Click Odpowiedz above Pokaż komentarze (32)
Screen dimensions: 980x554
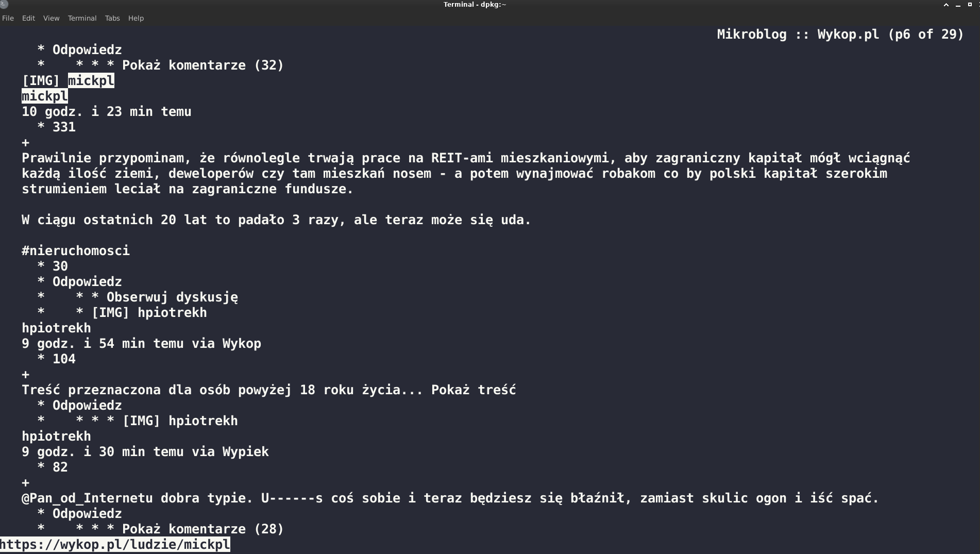pos(87,50)
